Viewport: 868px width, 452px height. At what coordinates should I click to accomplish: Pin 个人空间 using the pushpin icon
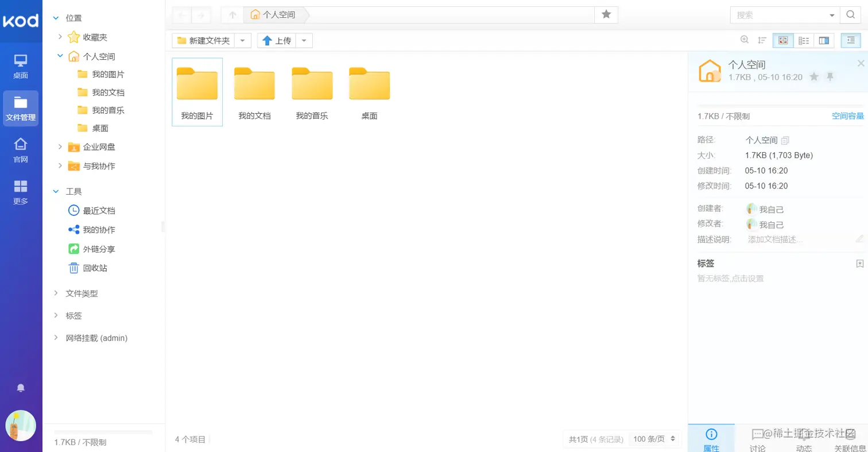[830, 77]
